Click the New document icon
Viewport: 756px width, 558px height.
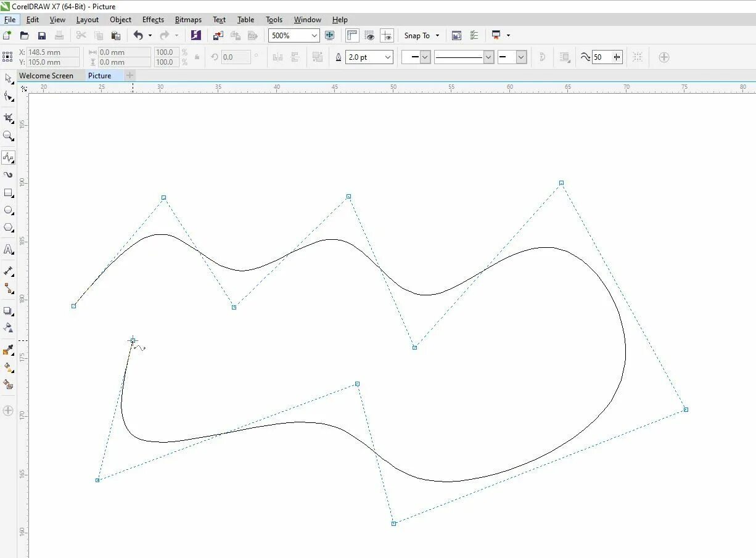click(x=7, y=36)
